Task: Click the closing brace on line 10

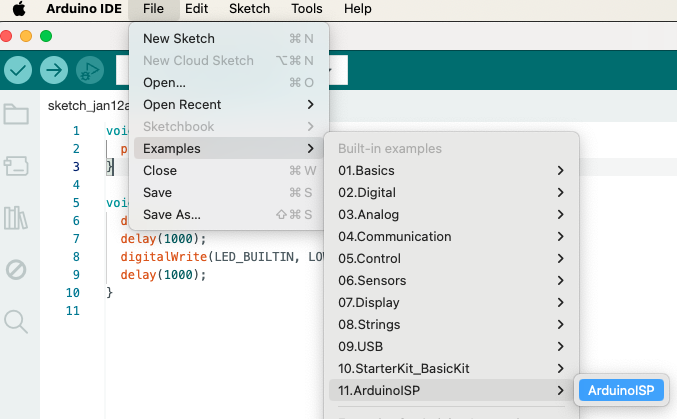Action: pyautogui.click(x=110, y=293)
